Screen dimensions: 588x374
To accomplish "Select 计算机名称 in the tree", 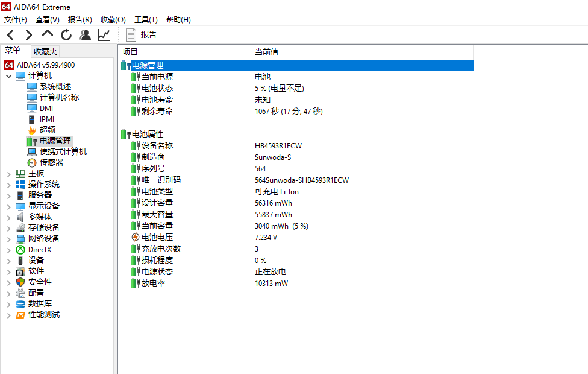I will (x=59, y=97).
